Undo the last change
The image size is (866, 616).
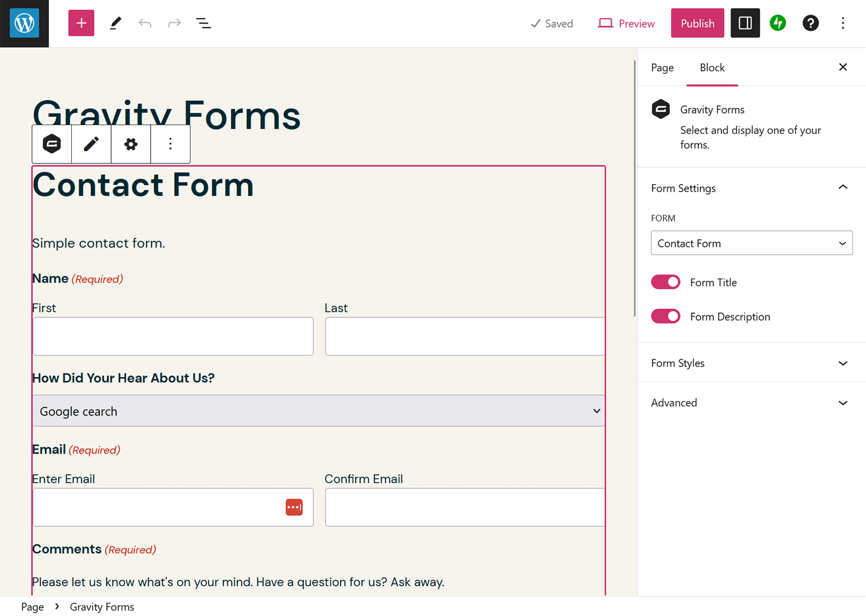[x=145, y=23]
